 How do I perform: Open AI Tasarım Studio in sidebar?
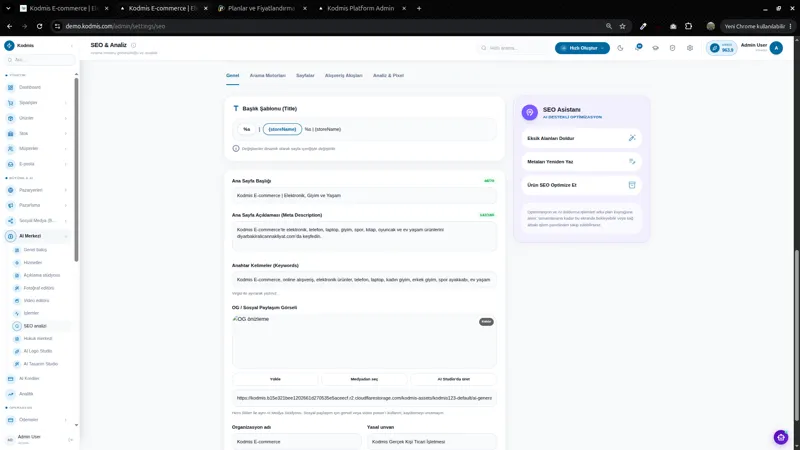(41, 364)
